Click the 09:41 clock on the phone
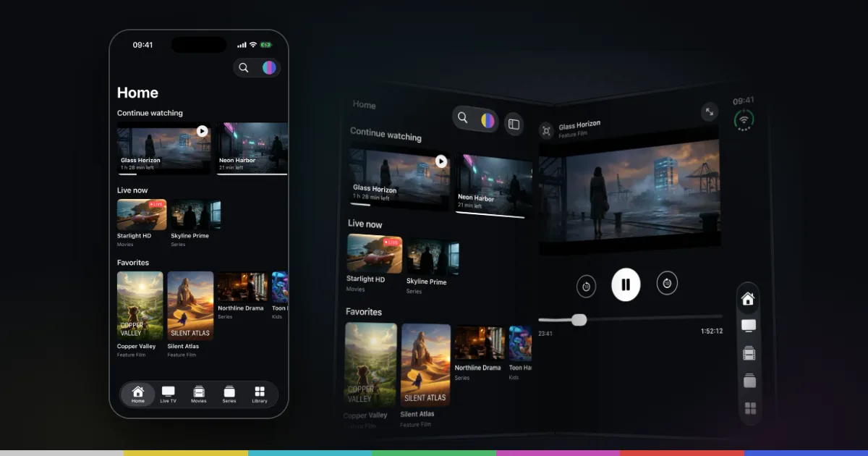This screenshot has height=456, width=868. (x=142, y=45)
